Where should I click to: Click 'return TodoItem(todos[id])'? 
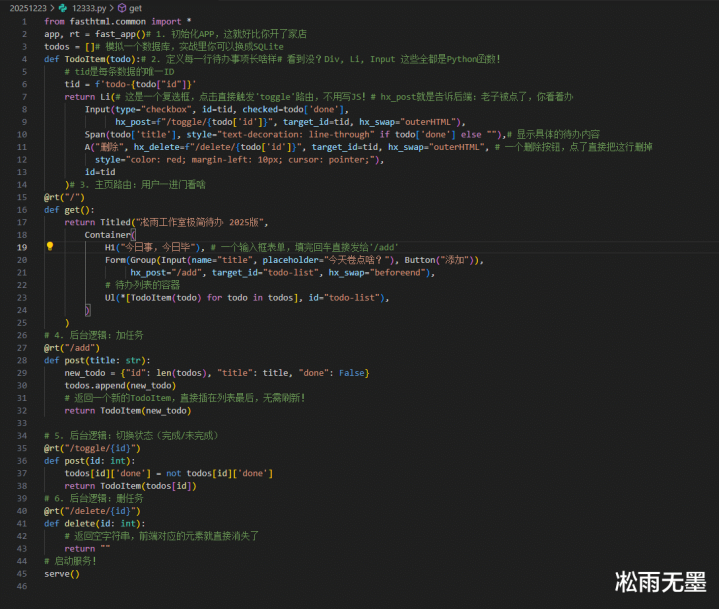131,486
